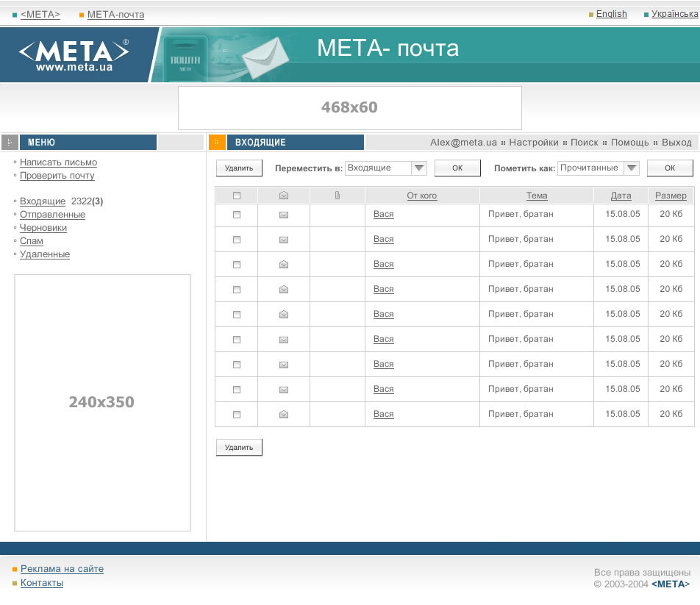
Task: Open the <META> link in the top bar
Action: tap(40, 15)
